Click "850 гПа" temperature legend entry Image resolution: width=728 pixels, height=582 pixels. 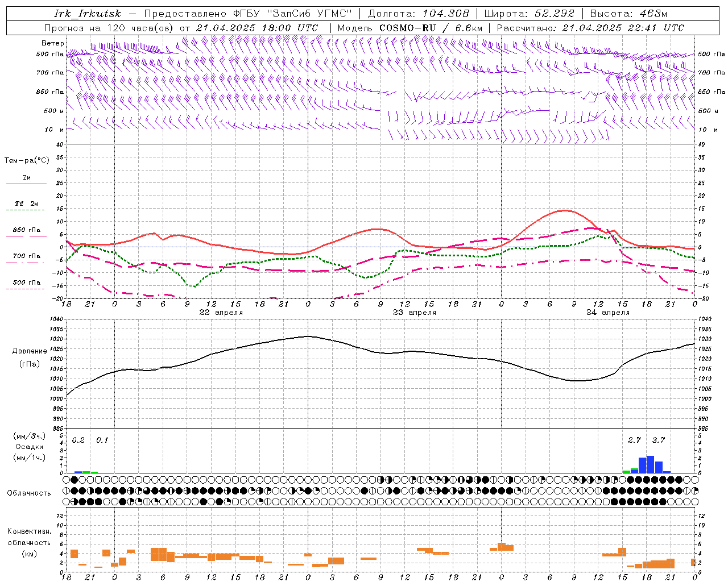pyautogui.click(x=26, y=230)
